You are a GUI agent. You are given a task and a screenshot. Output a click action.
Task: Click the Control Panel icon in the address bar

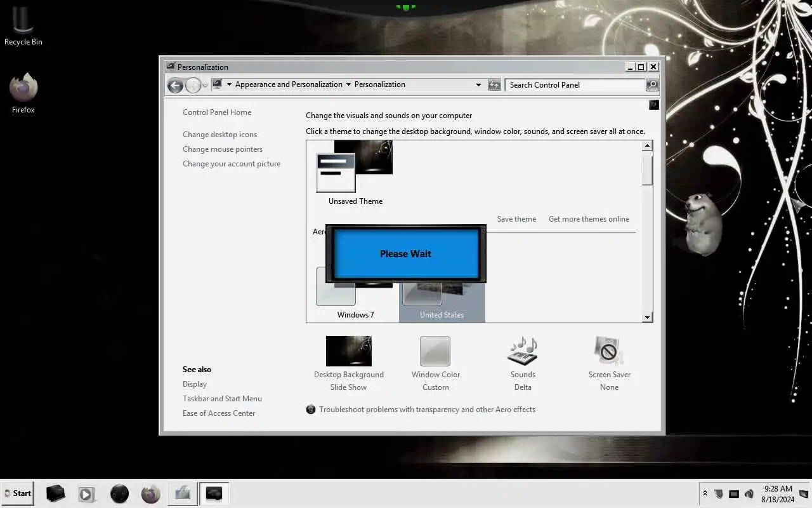[x=217, y=84]
